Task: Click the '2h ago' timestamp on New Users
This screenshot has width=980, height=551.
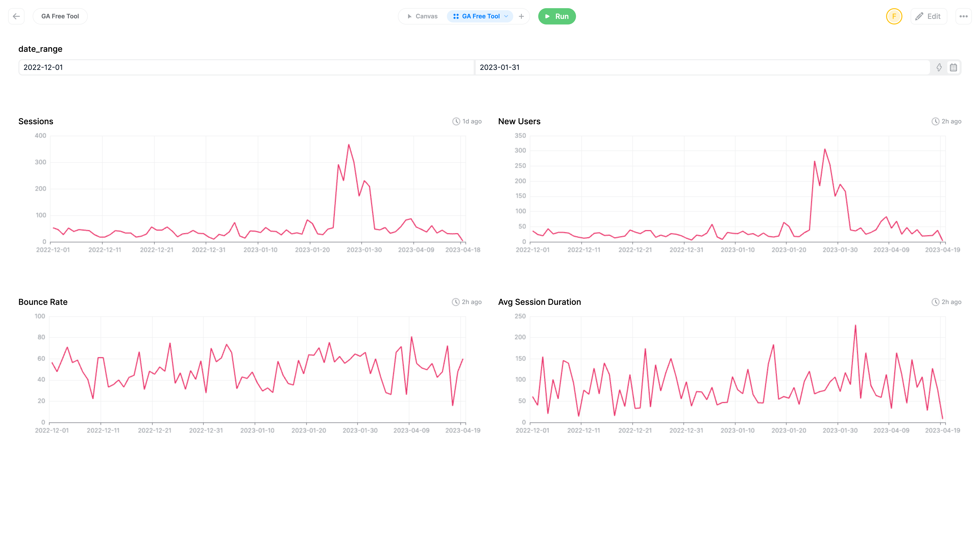Action: click(x=951, y=121)
